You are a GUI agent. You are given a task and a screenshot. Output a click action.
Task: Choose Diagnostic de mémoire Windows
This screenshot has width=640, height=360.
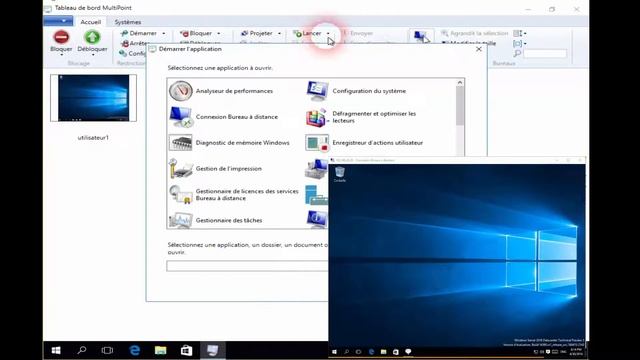pos(229,143)
